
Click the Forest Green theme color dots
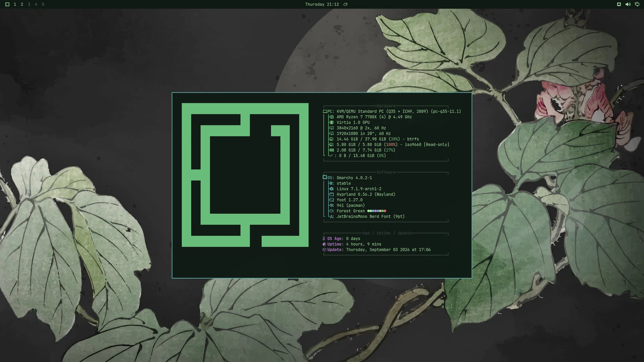click(377, 211)
